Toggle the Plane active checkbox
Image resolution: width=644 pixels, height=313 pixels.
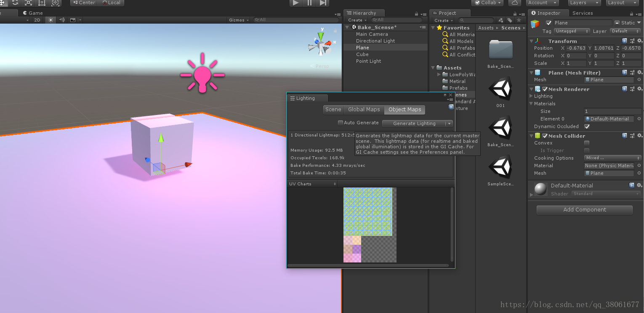pyautogui.click(x=548, y=23)
